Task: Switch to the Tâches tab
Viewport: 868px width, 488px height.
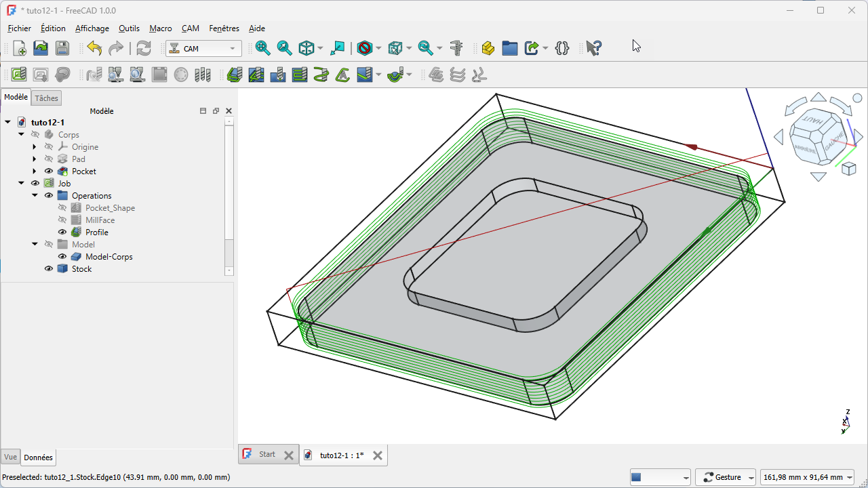Action: click(47, 98)
